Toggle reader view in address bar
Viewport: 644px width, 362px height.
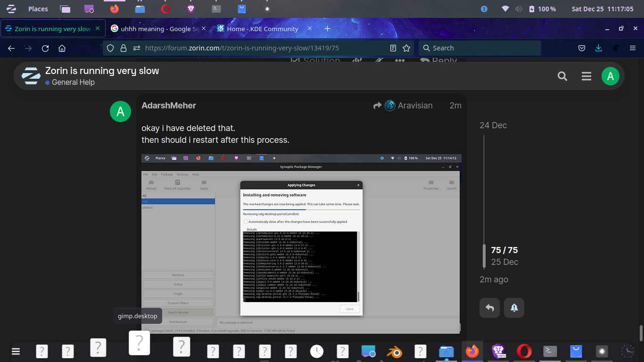point(393,48)
